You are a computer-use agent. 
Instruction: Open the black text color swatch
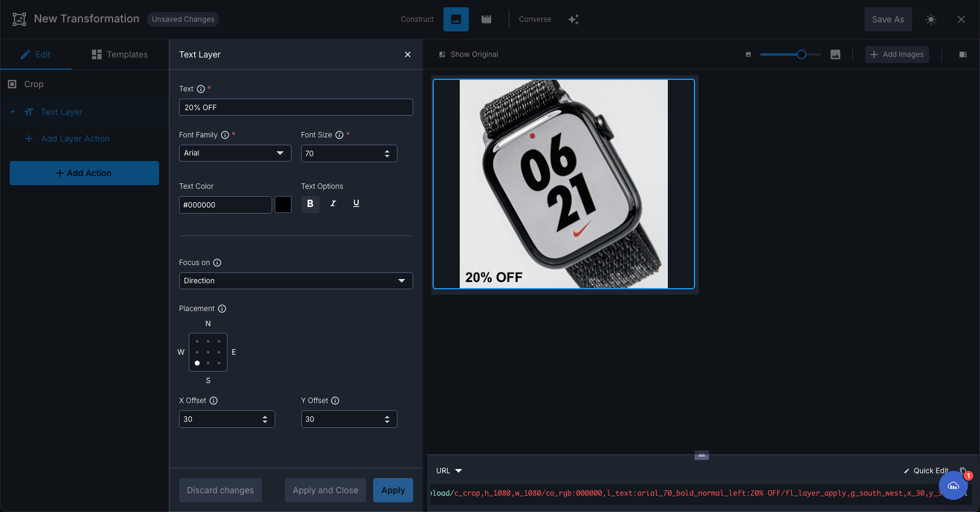pos(283,205)
